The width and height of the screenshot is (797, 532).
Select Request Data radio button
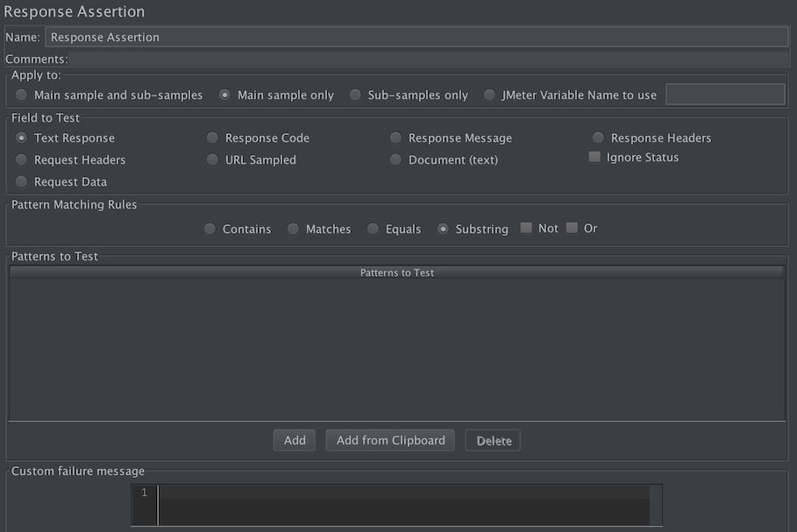point(21,181)
